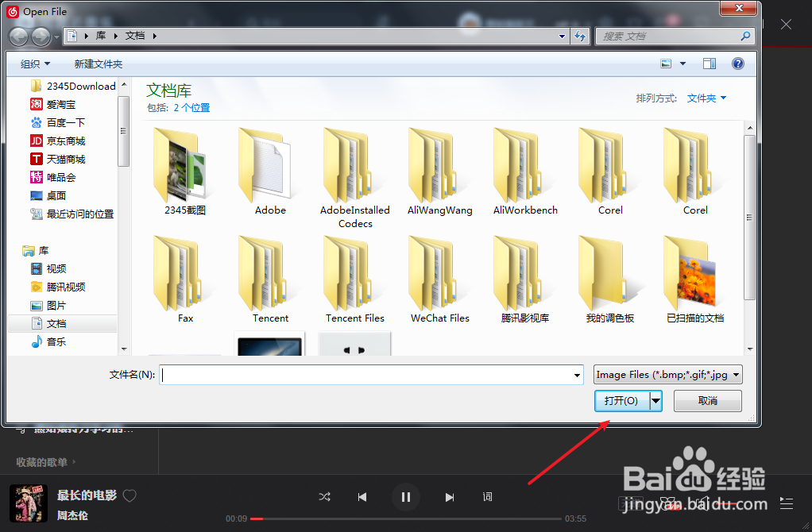812x532 pixels.
Task: Open the Fax folder
Action: [x=185, y=279]
